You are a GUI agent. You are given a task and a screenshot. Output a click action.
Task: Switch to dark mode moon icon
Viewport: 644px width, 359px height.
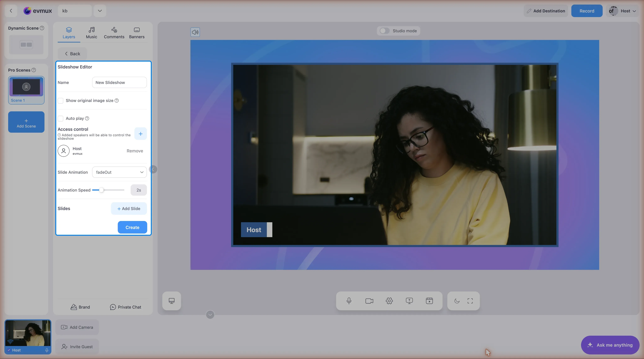pyautogui.click(x=457, y=301)
